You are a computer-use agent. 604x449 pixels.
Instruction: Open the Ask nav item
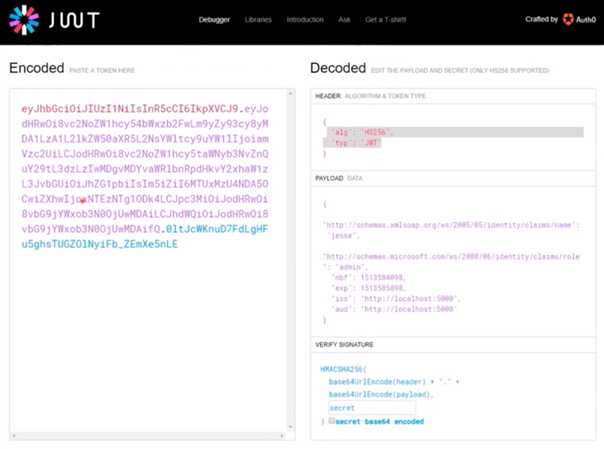point(344,20)
